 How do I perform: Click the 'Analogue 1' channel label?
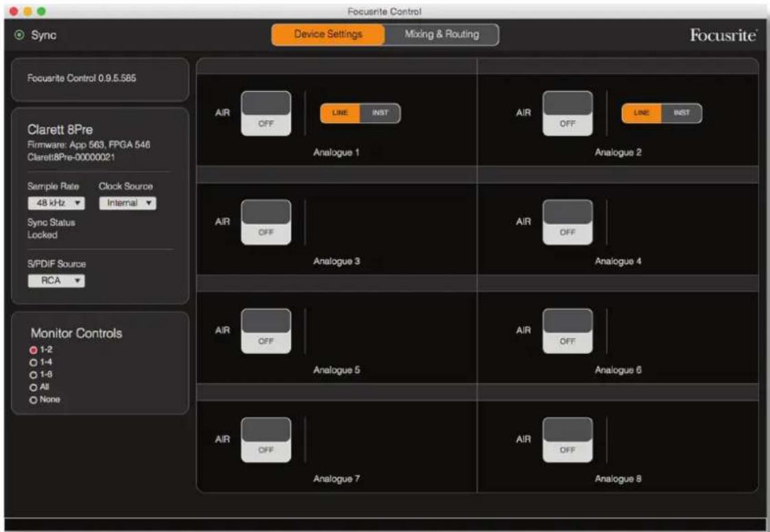pyautogui.click(x=337, y=152)
